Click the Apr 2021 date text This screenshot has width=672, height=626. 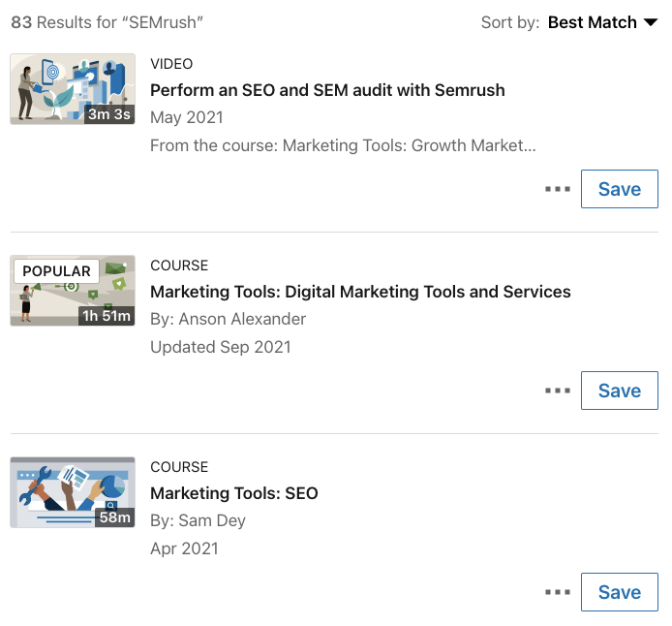(184, 548)
